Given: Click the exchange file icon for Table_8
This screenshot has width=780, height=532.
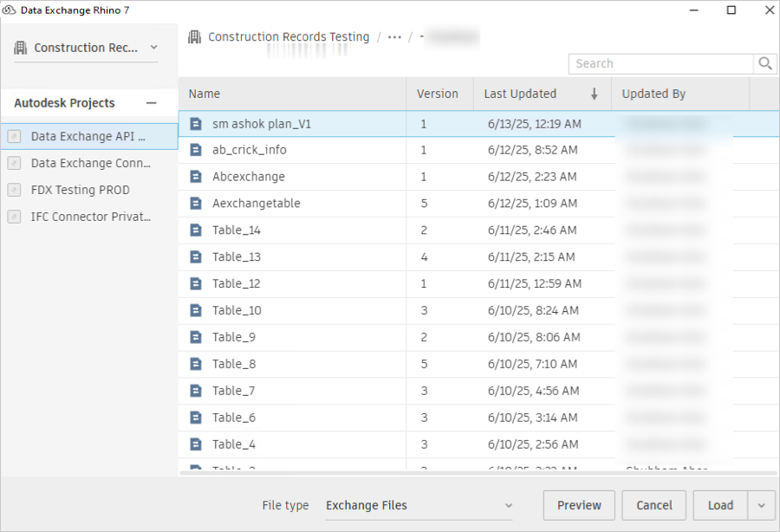Looking at the screenshot, I should coord(196,365).
